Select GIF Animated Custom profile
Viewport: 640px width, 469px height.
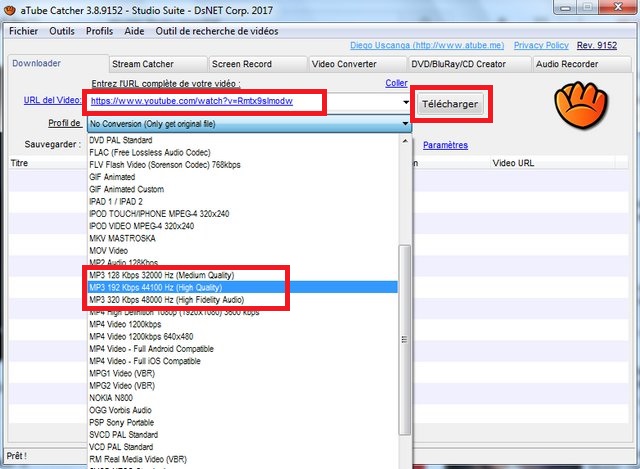tap(242, 189)
